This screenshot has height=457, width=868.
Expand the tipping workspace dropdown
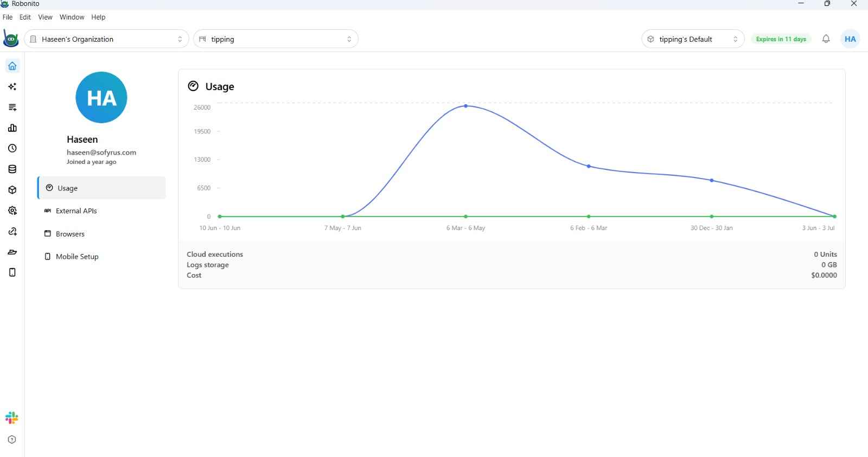tap(276, 39)
